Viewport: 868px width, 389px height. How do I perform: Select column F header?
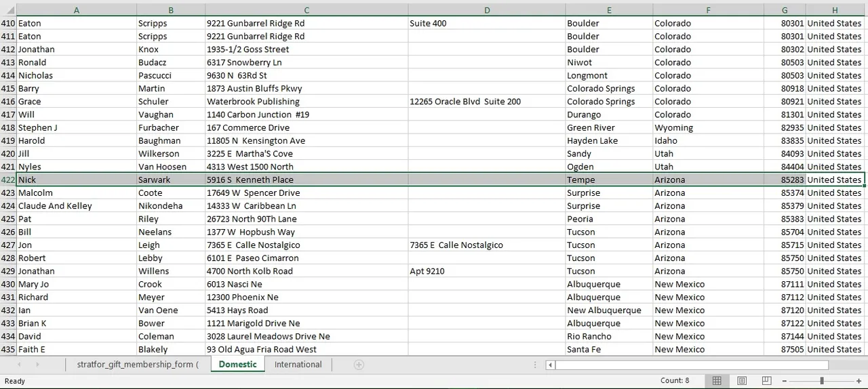coord(708,10)
